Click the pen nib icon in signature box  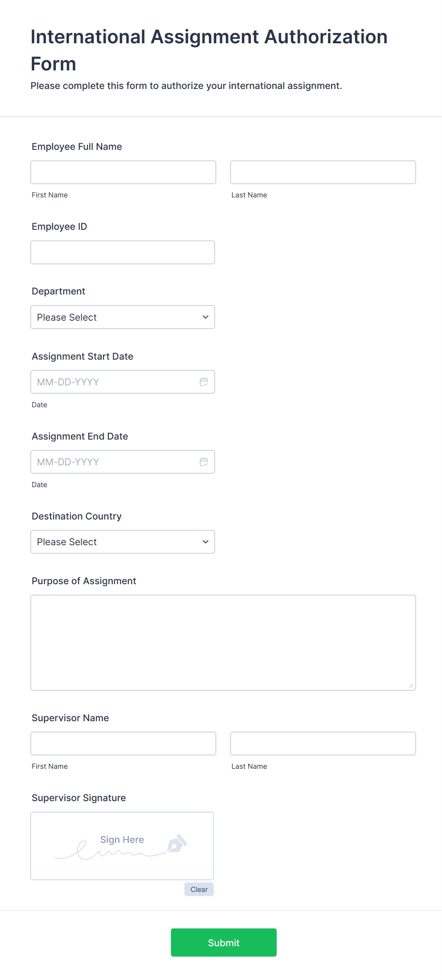point(177,843)
